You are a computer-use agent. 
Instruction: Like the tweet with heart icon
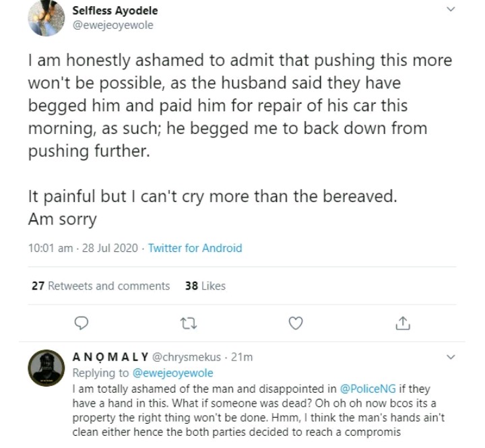[x=294, y=324]
